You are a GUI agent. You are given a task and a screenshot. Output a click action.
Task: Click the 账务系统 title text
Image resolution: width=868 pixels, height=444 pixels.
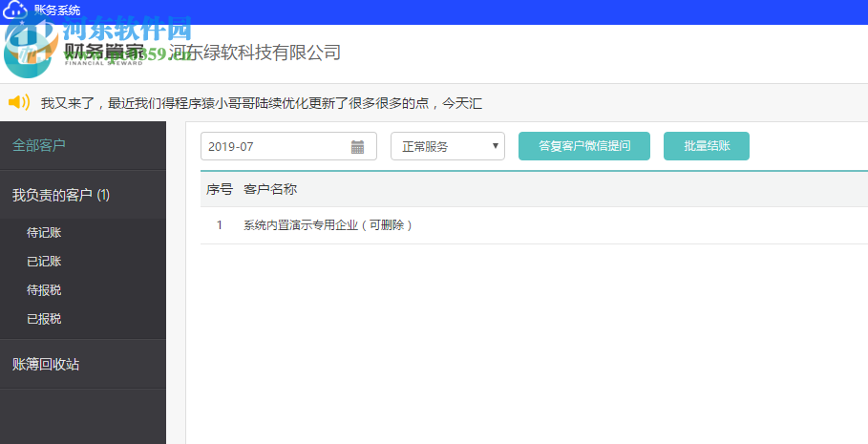pyautogui.click(x=57, y=10)
